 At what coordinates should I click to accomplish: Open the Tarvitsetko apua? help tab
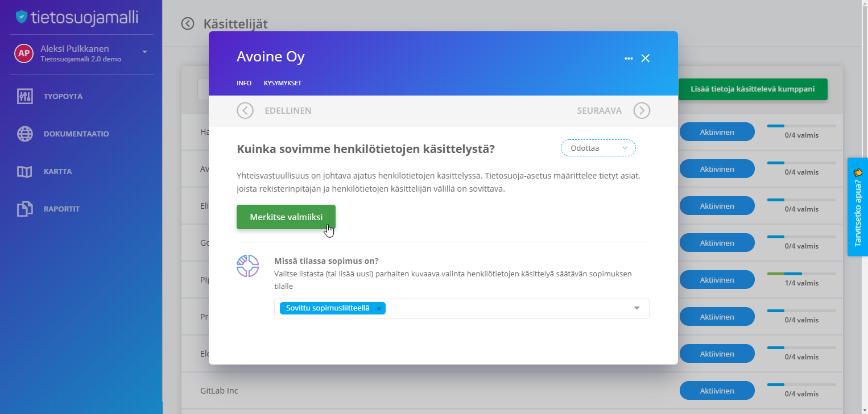pos(858,207)
